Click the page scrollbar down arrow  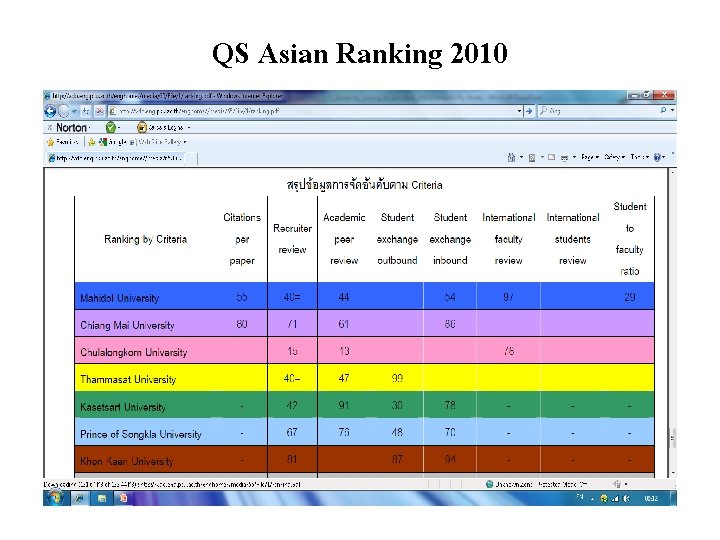(x=672, y=473)
